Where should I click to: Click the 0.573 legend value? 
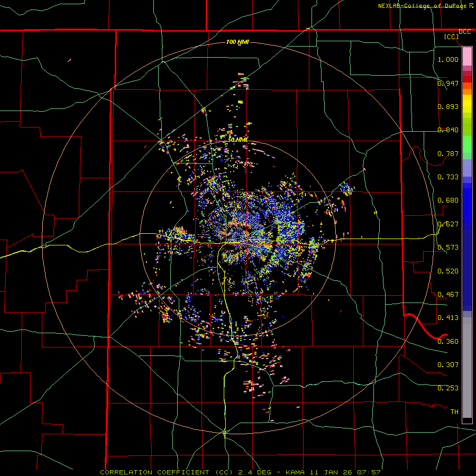[448, 248]
